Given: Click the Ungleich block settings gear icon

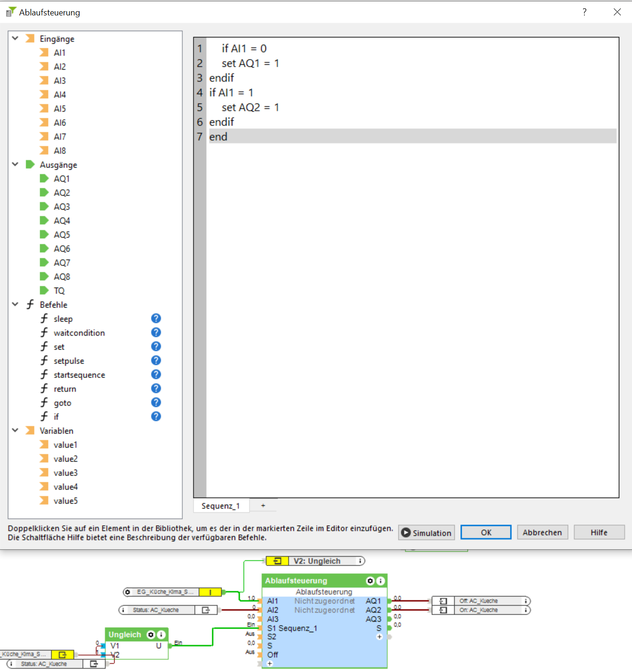Looking at the screenshot, I should point(151,635).
